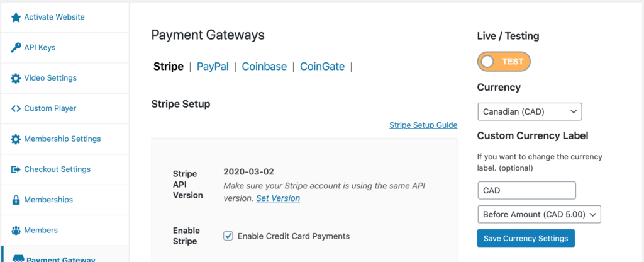Screen dimensions: 644x262
Task: Select the Stripe gateway tab
Action: pyautogui.click(x=169, y=67)
